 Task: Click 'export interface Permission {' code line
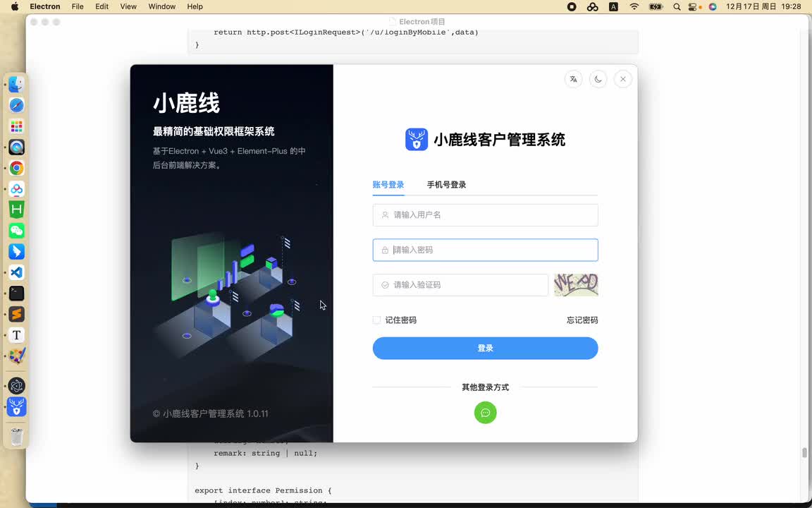point(263,490)
